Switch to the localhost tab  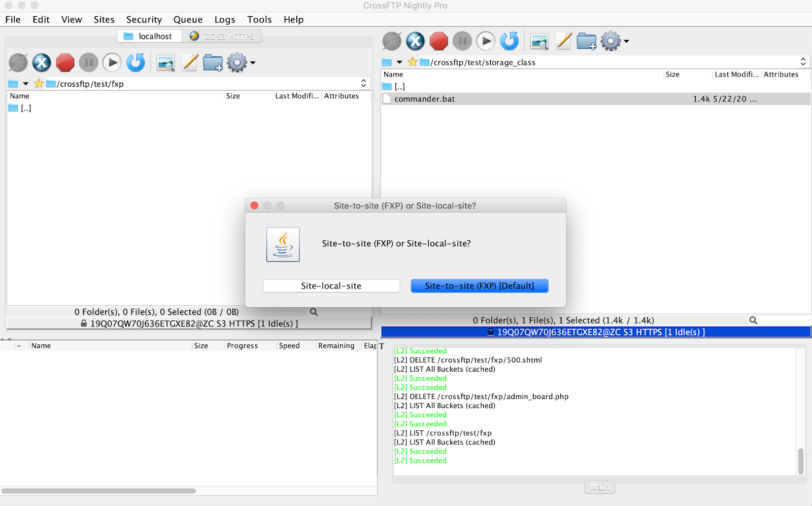(149, 36)
